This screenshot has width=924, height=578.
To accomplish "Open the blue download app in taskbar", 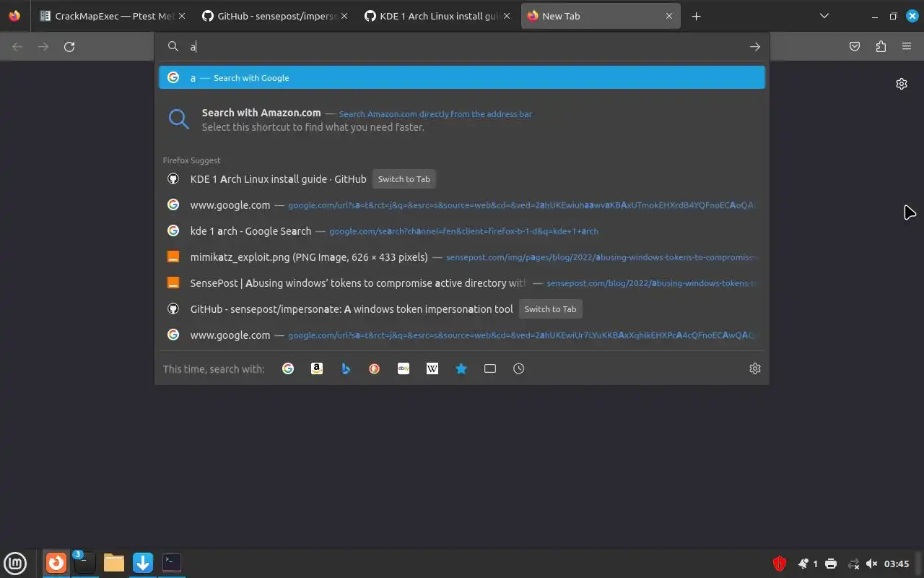I will point(143,563).
